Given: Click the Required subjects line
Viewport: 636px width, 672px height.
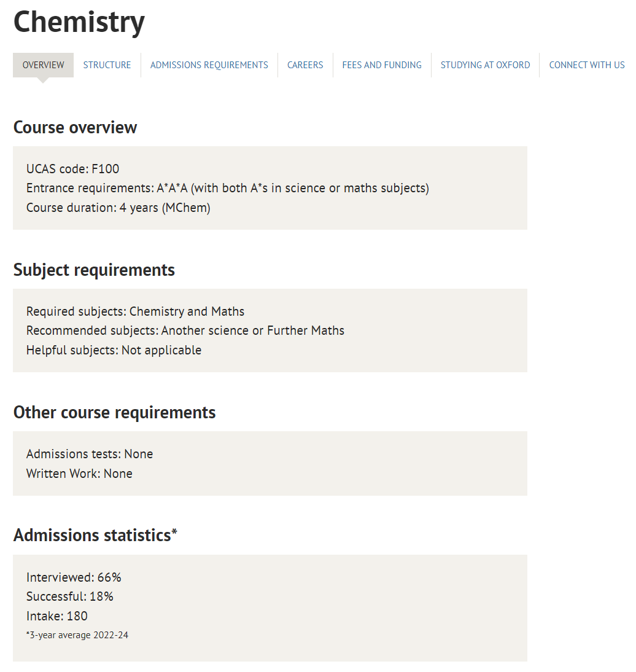Looking at the screenshot, I should (135, 311).
